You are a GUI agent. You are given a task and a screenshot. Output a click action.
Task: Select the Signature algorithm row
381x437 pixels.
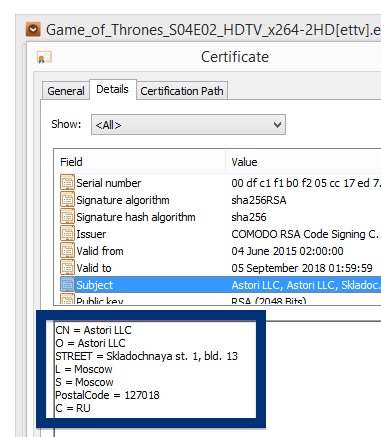point(218,200)
